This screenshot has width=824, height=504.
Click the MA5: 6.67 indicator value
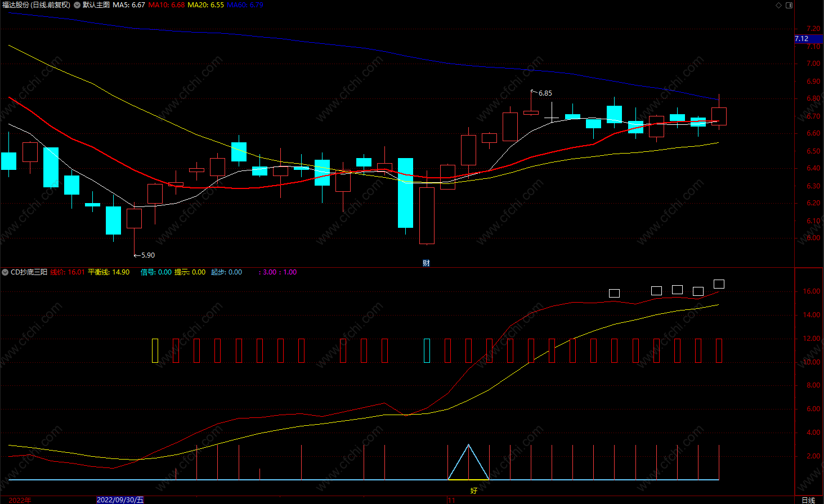click(129, 5)
